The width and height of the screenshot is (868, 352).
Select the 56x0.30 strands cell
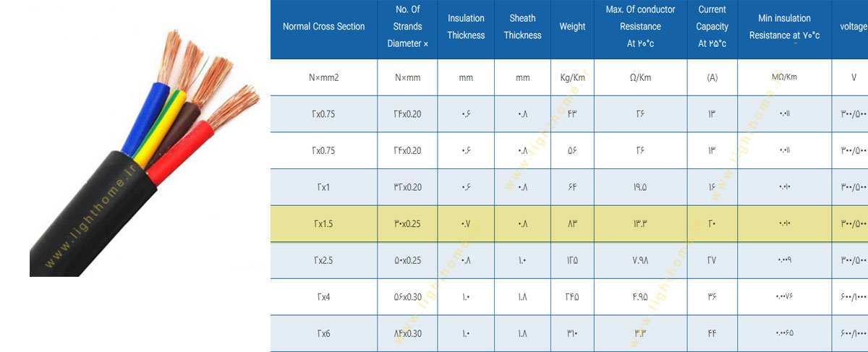coord(408,296)
